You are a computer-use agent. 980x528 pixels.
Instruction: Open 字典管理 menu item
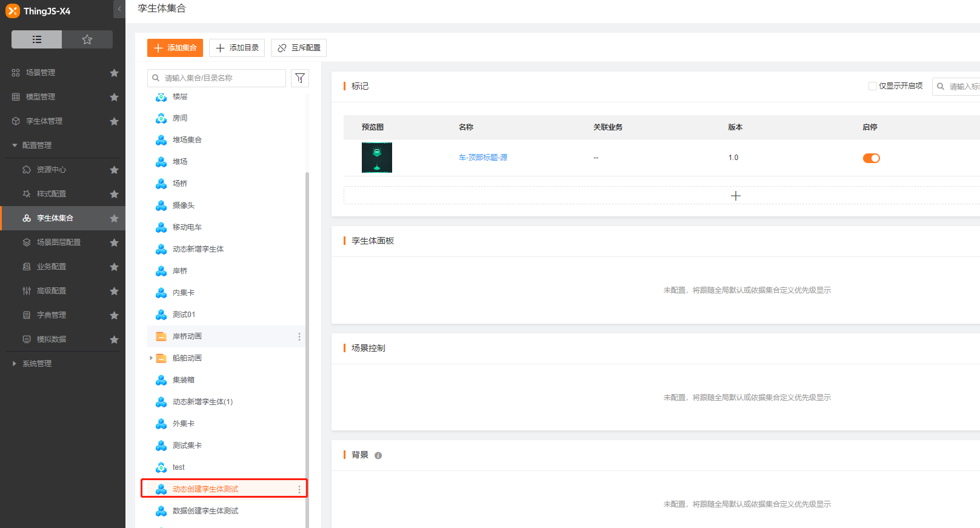point(52,315)
